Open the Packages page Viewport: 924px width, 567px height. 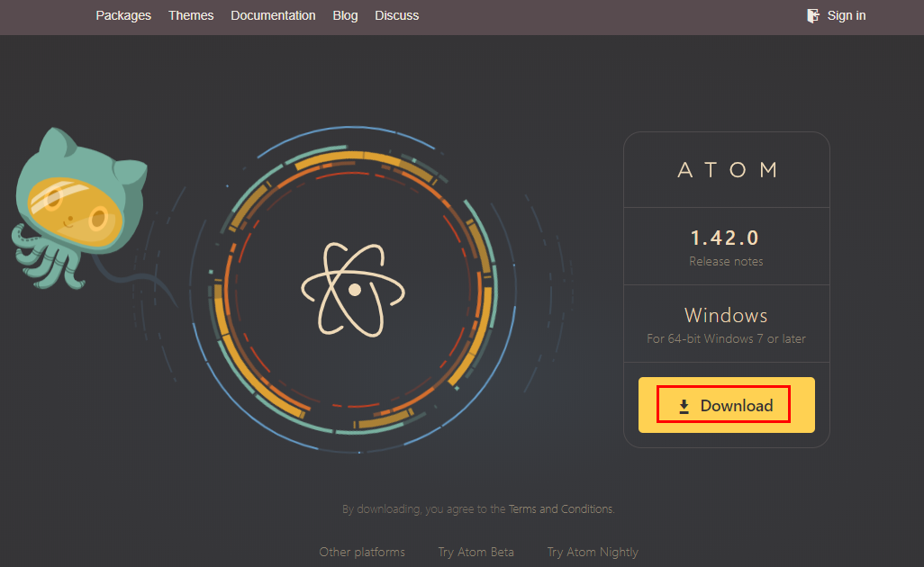point(123,16)
